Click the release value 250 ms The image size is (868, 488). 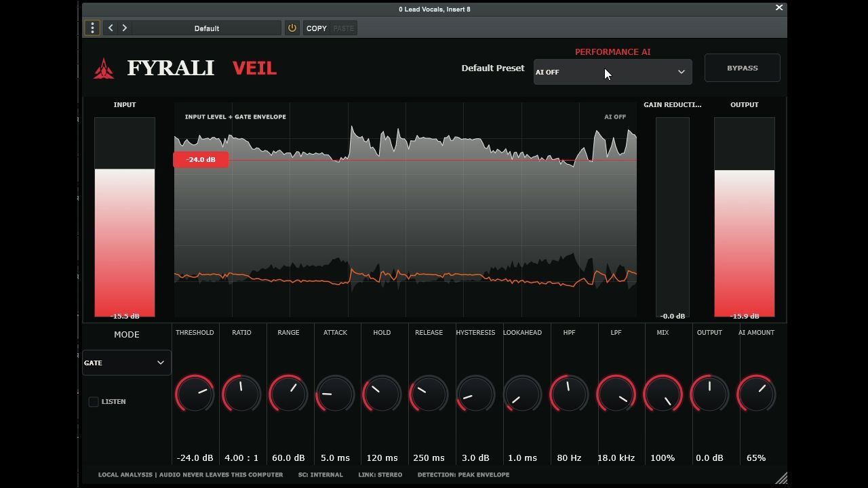pyautogui.click(x=429, y=458)
